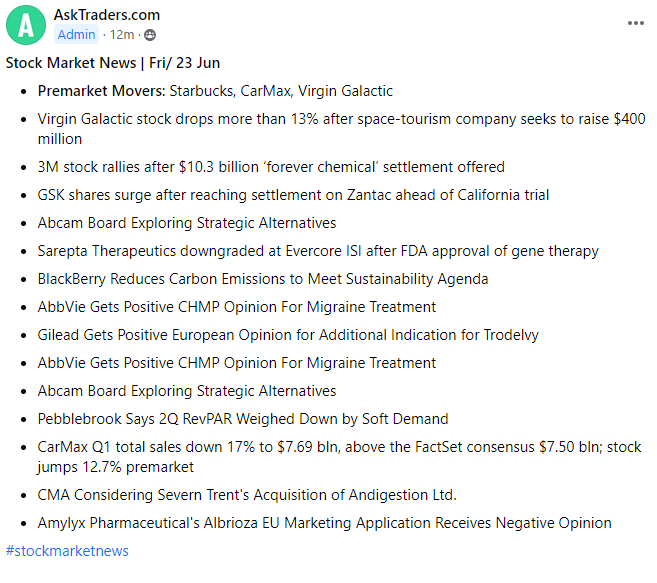The height and width of the screenshot is (583, 657).
Task: Click the Premarket Movers bold label
Action: tap(101, 91)
